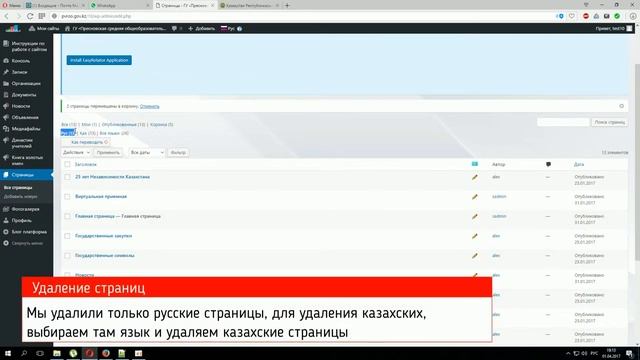
Task: Open the Корзина filter link
Action: click(x=161, y=124)
